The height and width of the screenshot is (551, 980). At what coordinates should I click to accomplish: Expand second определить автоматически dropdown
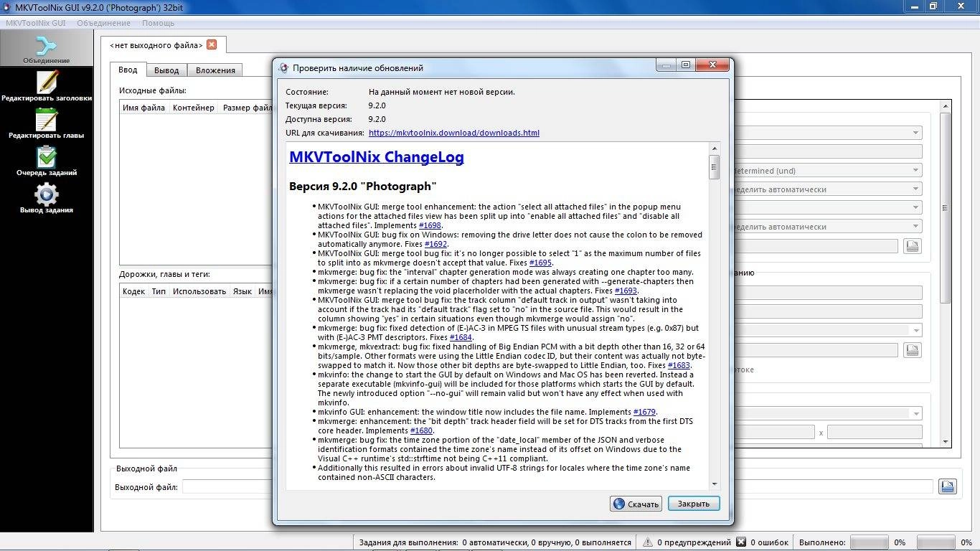[915, 227]
